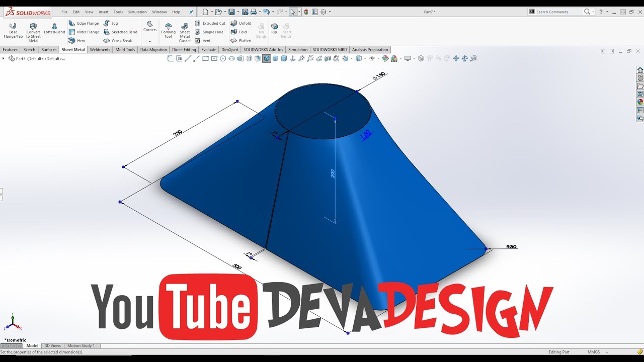Viewport: 644px width, 362px height.
Task: Click the Model tab at bottom
Action: (32, 346)
